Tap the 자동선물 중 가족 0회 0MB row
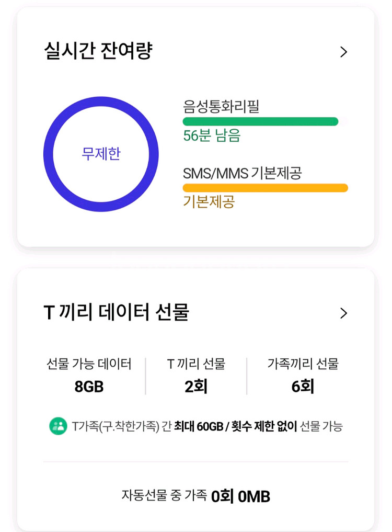Image resolution: width=392 pixels, height=532 pixels. 196,495
